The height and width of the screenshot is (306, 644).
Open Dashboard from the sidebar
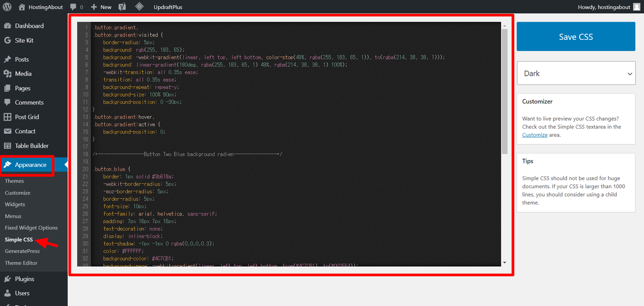29,26
